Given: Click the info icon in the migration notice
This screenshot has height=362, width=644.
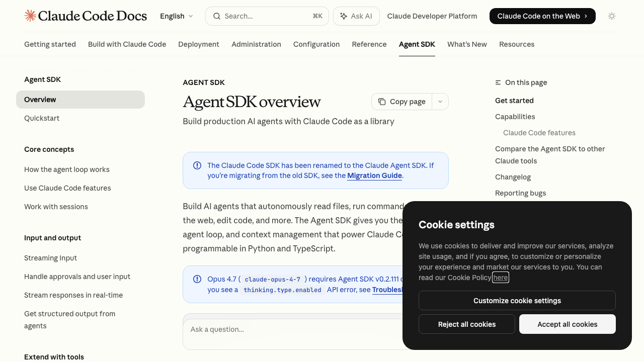Looking at the screenshot, I should tap(197, 165).
